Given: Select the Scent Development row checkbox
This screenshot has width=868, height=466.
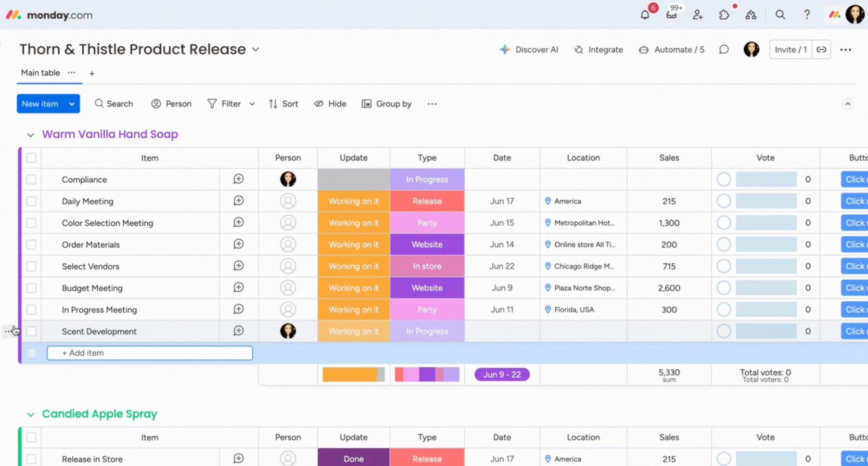Looking at the screenshot, I should click(x=31, y=331).
